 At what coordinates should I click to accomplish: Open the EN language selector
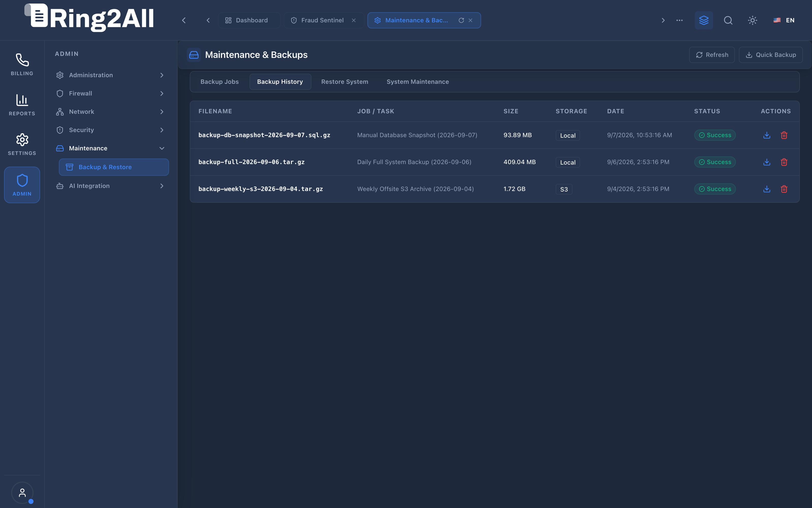coord(784,20)
